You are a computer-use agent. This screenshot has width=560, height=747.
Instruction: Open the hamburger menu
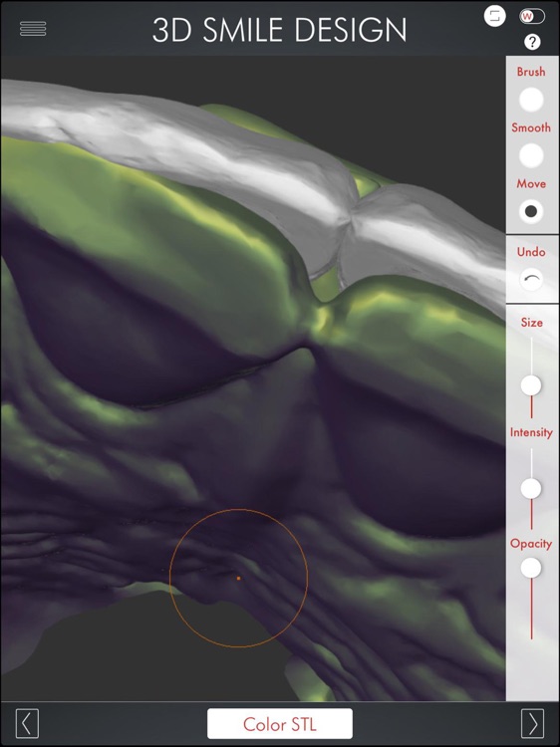pyautogui.click(x=33, y=29)
